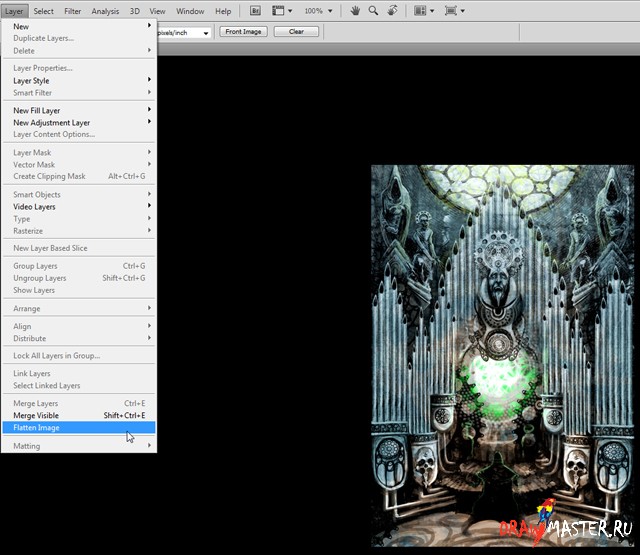
Task: Expand the New Fill Layer submenu
Action: 79,111
